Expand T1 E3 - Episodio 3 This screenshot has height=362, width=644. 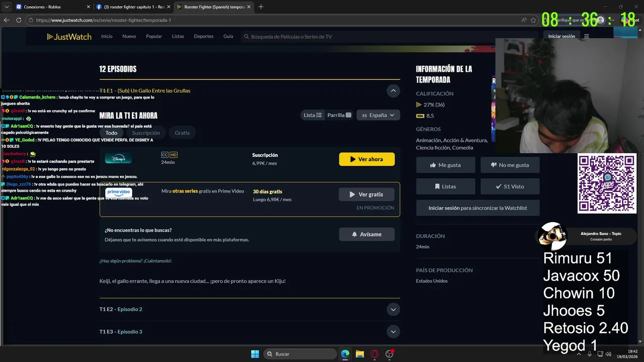393,331
